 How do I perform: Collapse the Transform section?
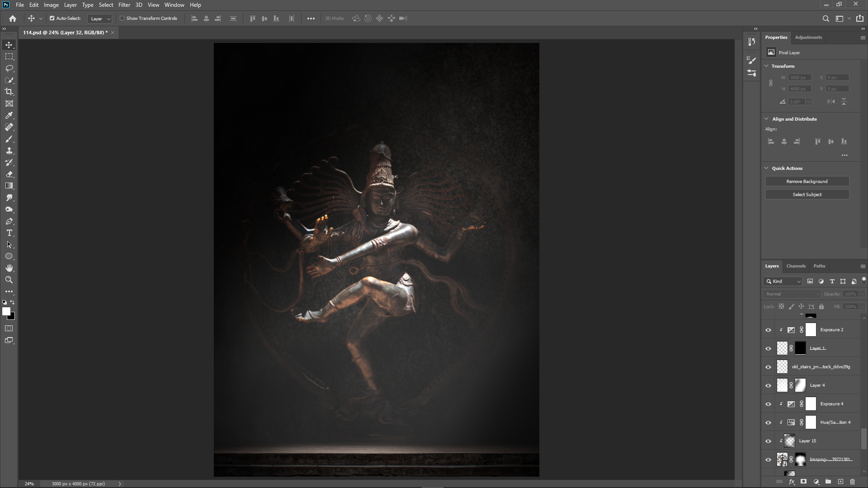pyautogui.click(x=766, y=66)
